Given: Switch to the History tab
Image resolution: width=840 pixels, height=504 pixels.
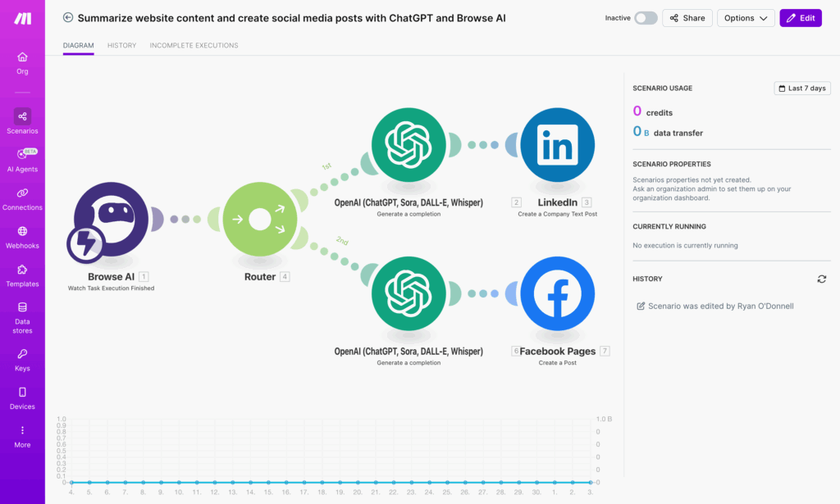Looking at the screenshot, I should point(121,45).
